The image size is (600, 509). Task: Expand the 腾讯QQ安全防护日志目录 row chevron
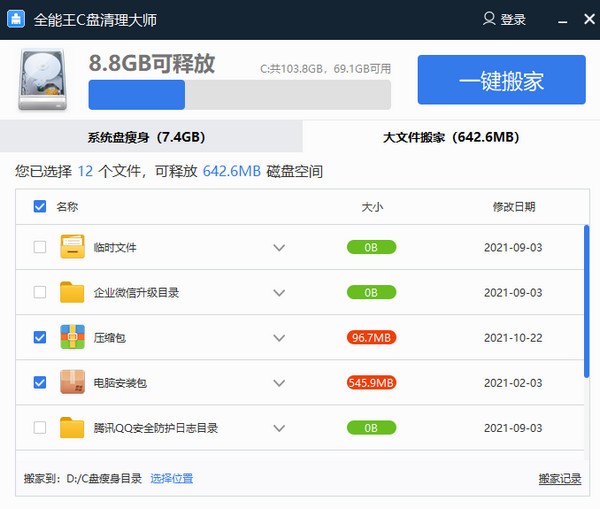point(279,428)
